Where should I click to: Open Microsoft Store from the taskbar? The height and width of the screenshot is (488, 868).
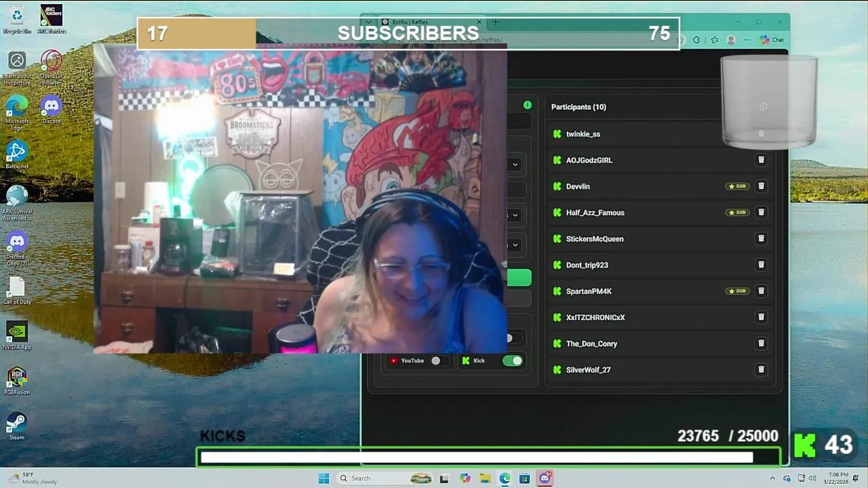[524, 479]
